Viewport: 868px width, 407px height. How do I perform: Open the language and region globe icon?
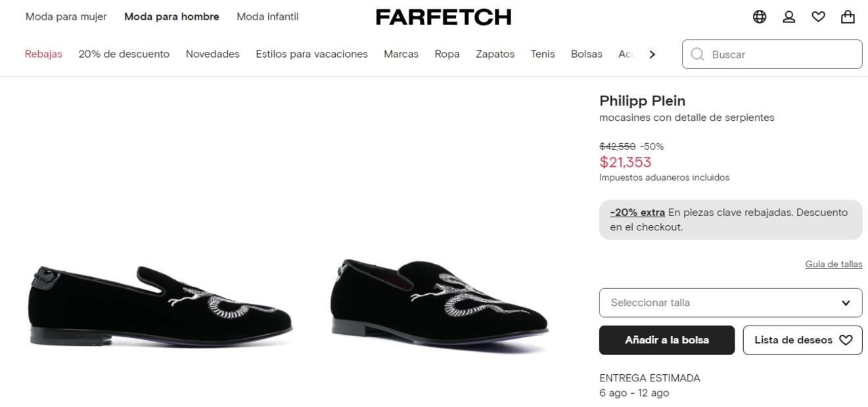click(x=760, y=17)
